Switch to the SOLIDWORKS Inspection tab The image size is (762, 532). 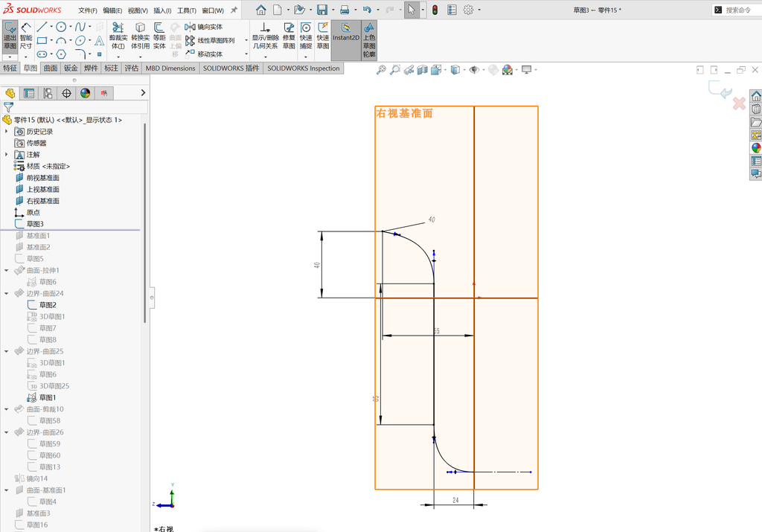(304, 68)
